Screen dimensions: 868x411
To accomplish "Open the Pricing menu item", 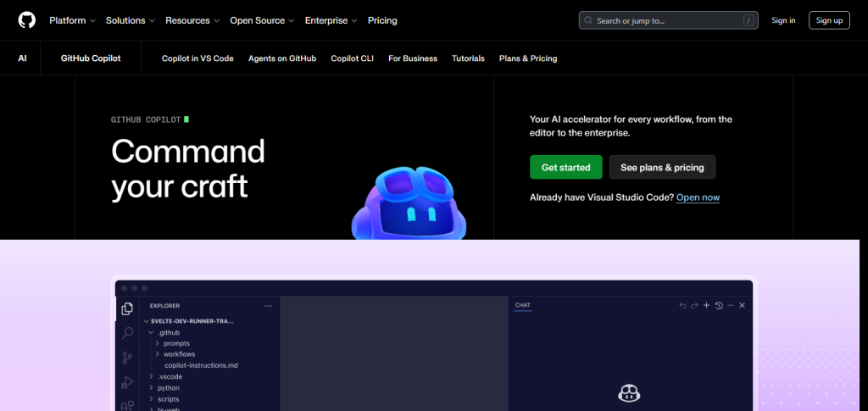I will tap(382, 20).
